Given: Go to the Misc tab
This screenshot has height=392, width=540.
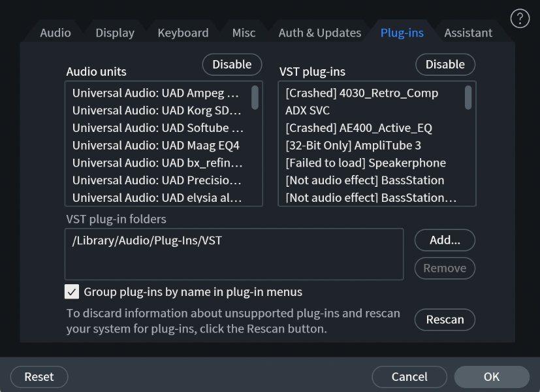Looking at the screenshot, I should pos(244,33).
